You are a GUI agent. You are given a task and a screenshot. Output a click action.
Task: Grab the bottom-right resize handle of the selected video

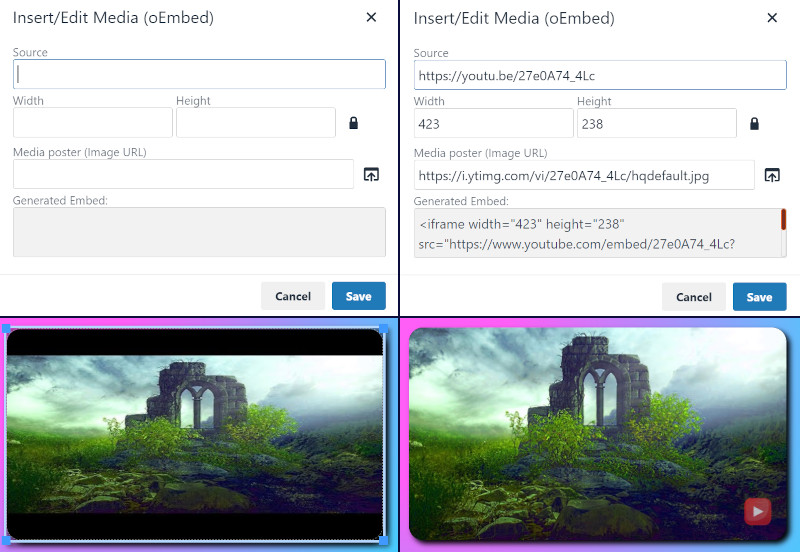383,540
